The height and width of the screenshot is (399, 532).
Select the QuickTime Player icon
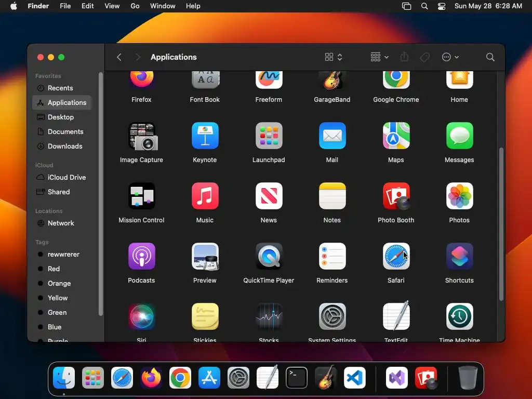[x=269, y=256]
